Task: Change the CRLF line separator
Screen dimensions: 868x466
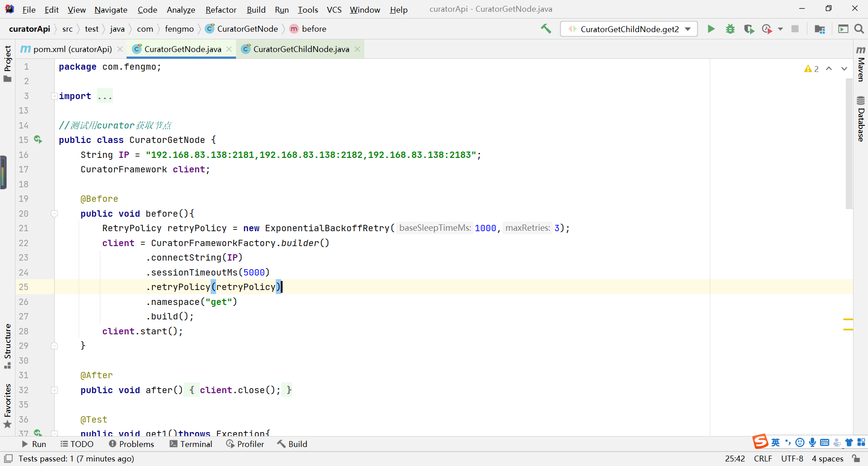Action: tap(763, 458)
